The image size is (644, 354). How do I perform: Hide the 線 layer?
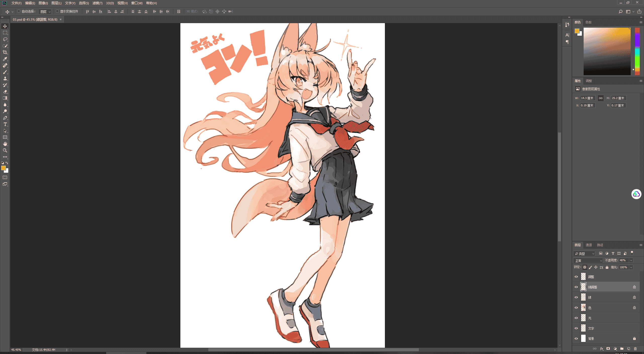pos(576,297)
